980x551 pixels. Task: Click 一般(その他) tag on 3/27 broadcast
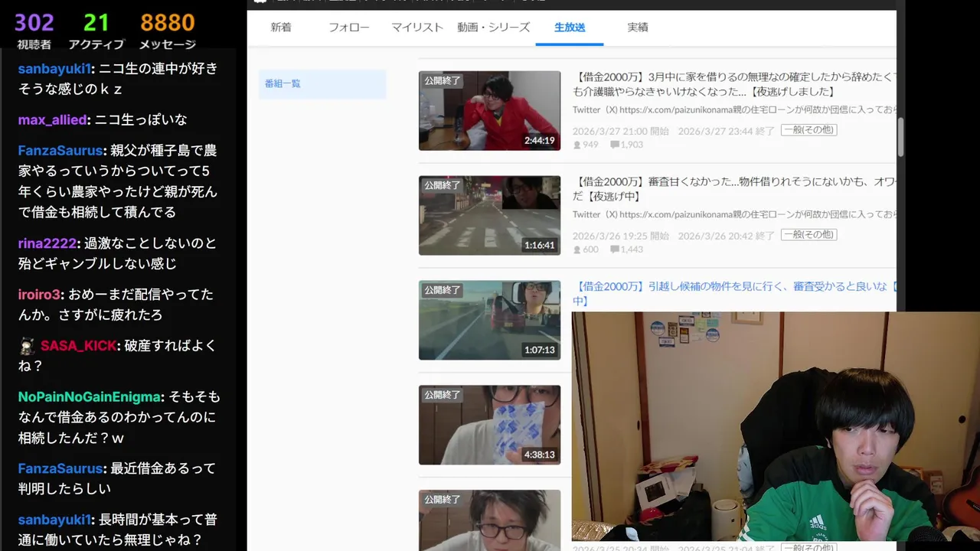[x=808, y=130]
